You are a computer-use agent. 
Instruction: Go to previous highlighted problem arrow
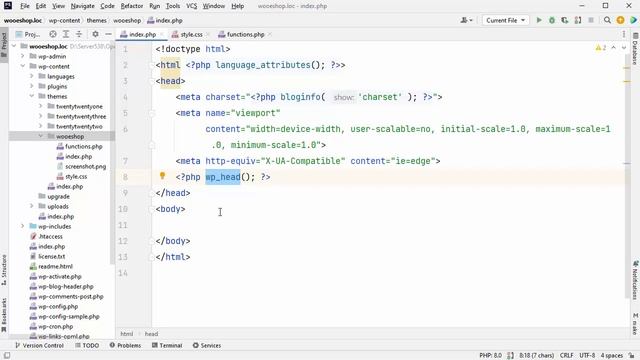[x=613, y=48]
